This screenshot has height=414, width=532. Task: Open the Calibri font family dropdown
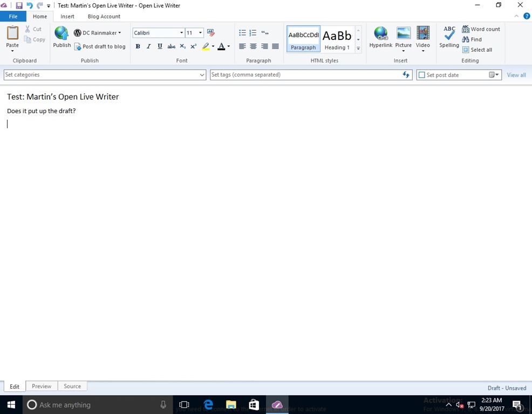click(181, 33)
